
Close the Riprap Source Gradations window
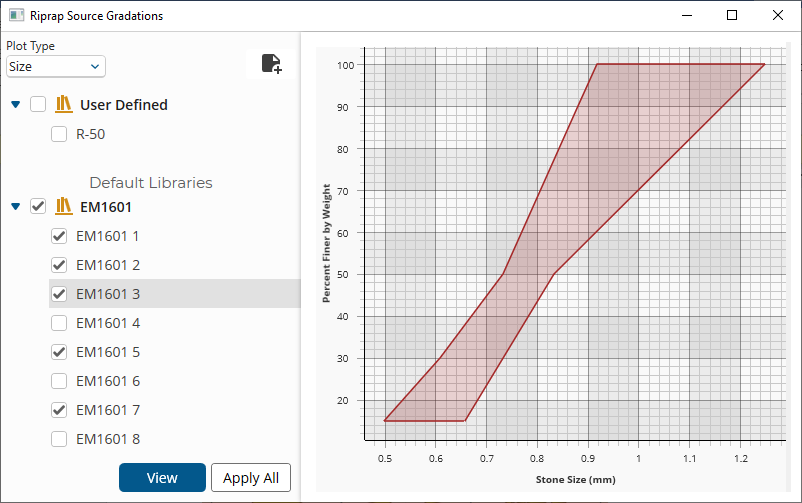click(x=778, y=16)
